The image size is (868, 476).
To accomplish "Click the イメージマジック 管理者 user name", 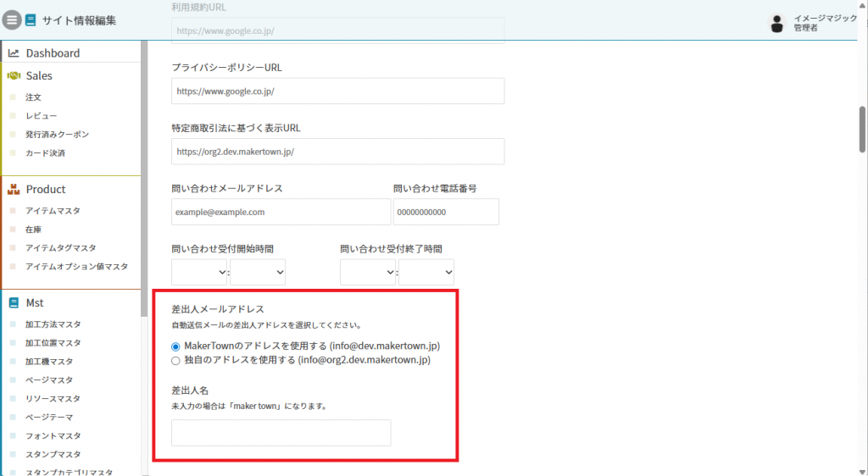I will [x=825, y=23].
